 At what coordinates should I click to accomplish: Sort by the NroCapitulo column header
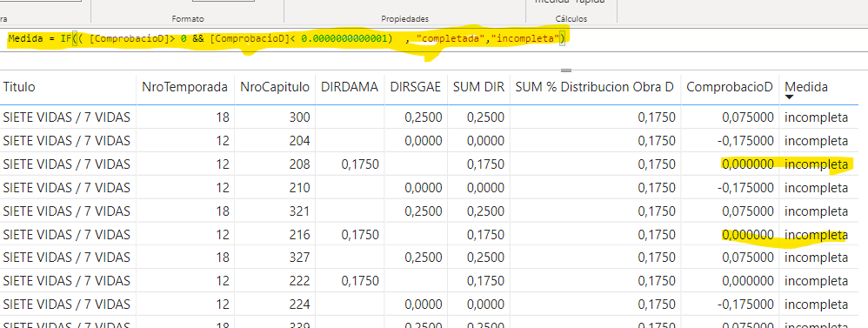[275, 87]
